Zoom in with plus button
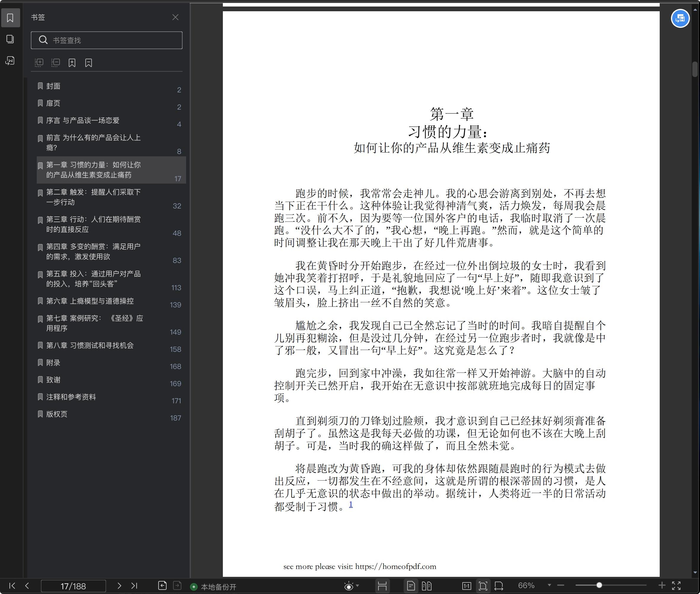Image resolution: width=700 pixels, height=594 pixels. (662, 586)
